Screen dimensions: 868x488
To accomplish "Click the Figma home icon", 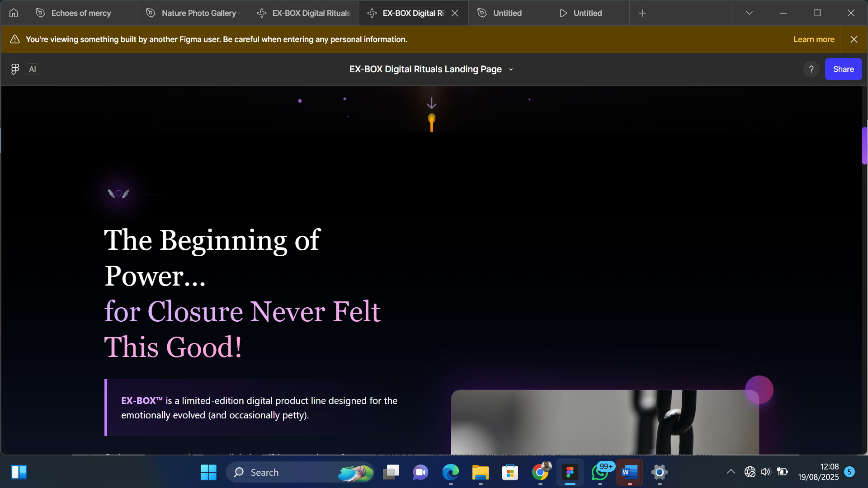I will pos(14,13).
